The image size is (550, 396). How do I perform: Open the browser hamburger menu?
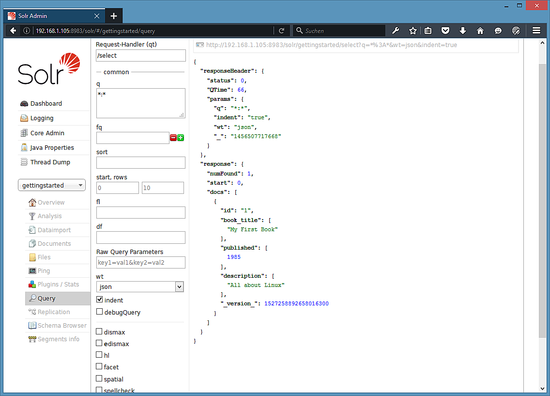click(536, 31)
